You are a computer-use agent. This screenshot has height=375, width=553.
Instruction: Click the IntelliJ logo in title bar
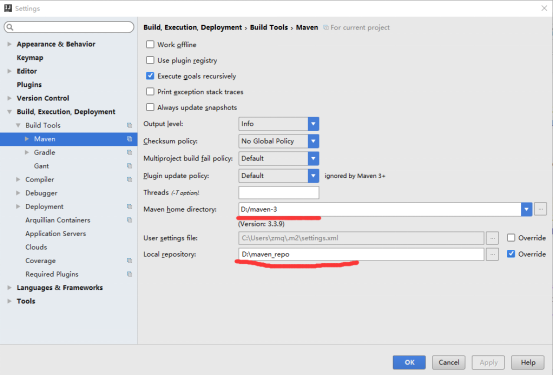[8, 8]
